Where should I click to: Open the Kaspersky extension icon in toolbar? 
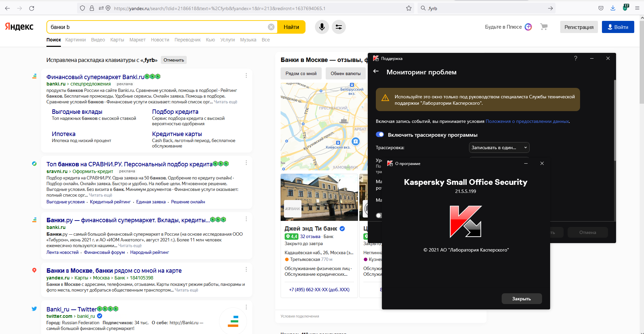click(x=625, y=8)
